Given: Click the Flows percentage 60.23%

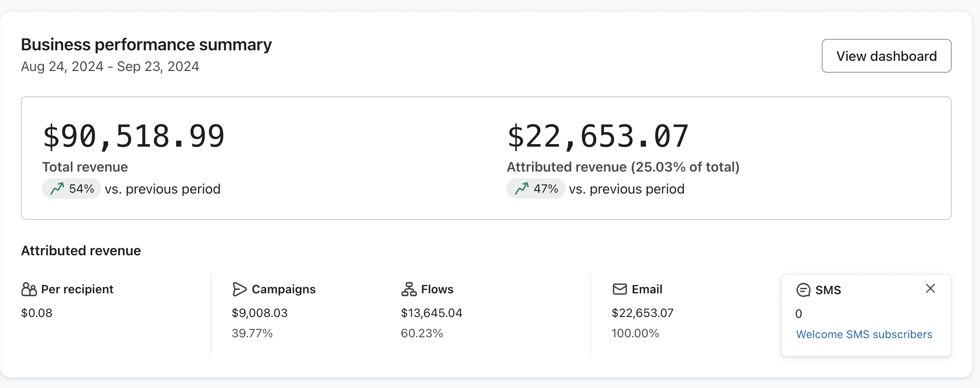Looking at the screenshot, I should tap(422, 333).
